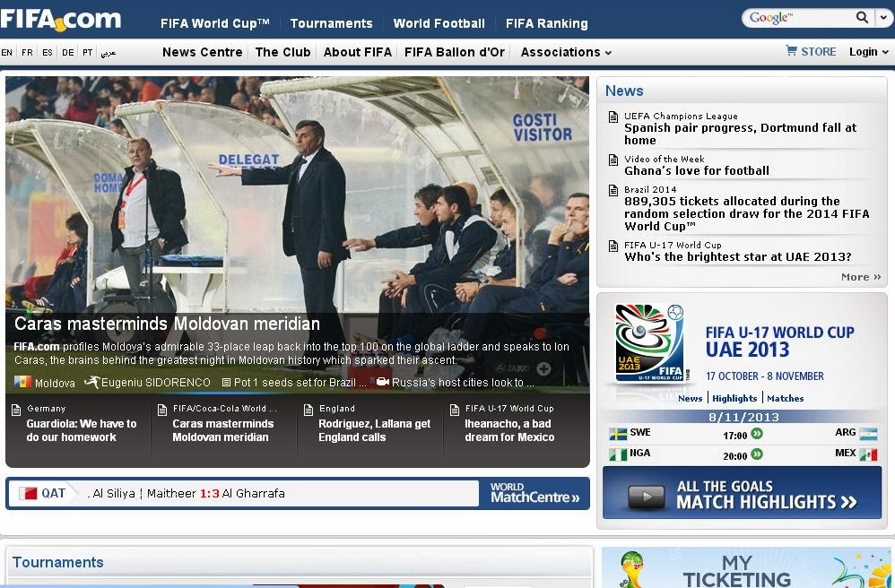Open FIFA U-17 World Cup UAE 2013 title
Screen dimensions: 895x588
point(779,341)
